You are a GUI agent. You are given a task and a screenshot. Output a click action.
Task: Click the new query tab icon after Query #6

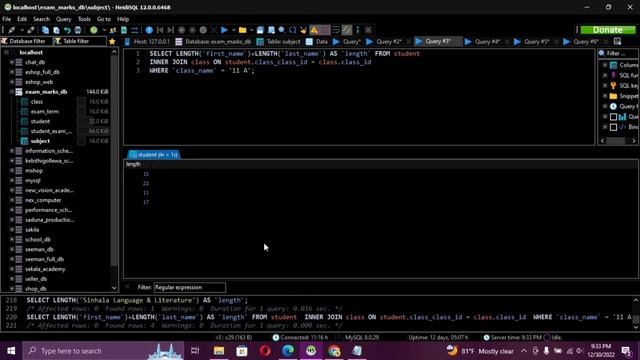tap(617, 41)
